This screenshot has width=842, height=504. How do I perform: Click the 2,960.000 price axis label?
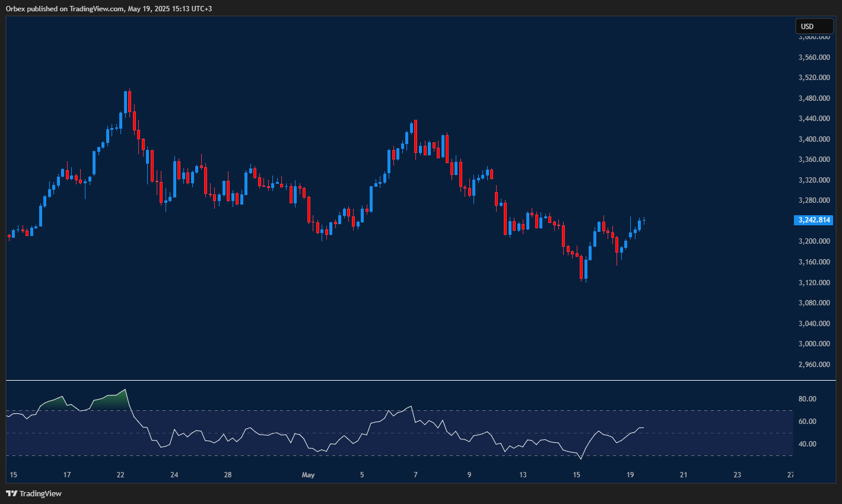[814, 364]
